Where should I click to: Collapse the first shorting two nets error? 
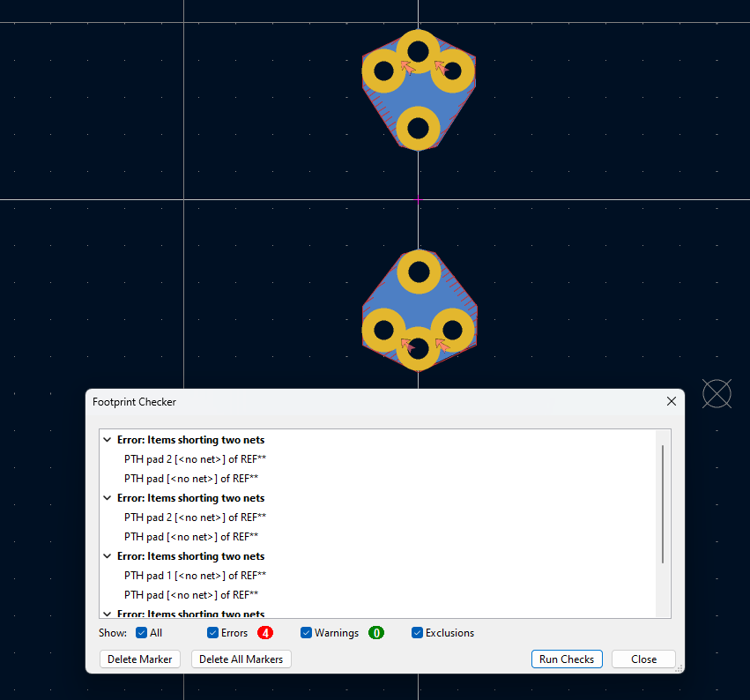(x=108, y=440)
